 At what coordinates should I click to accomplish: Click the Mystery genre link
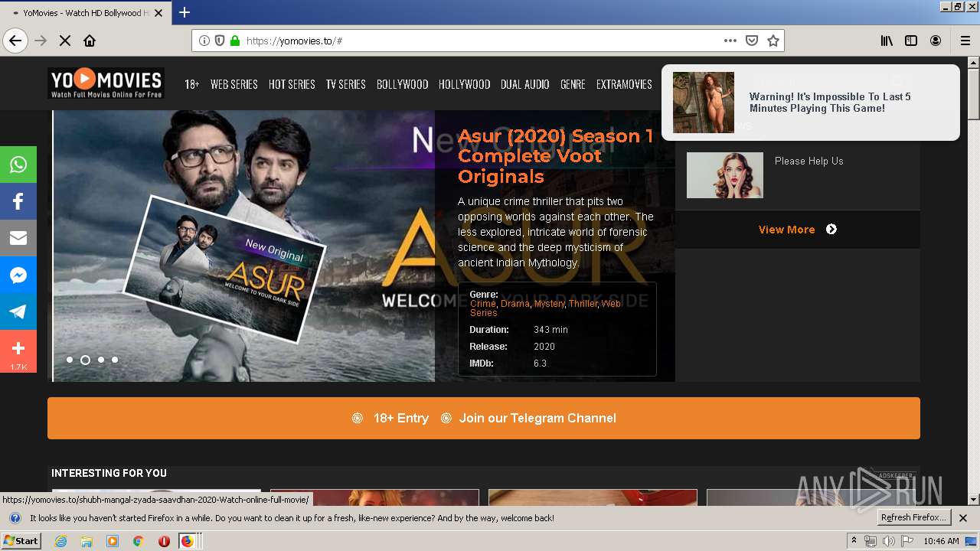(x=549, y=304)
